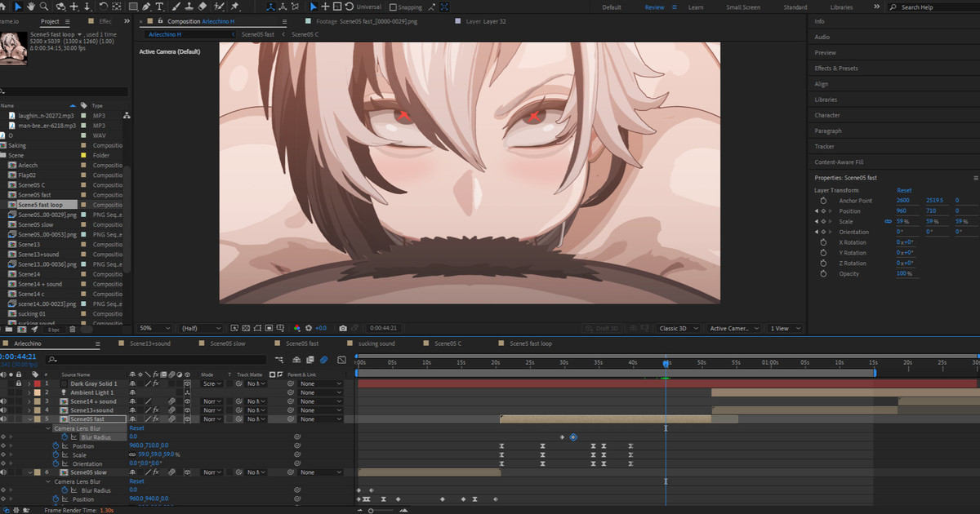Take a snapshot with the camera icon

(x=344, y=328)
